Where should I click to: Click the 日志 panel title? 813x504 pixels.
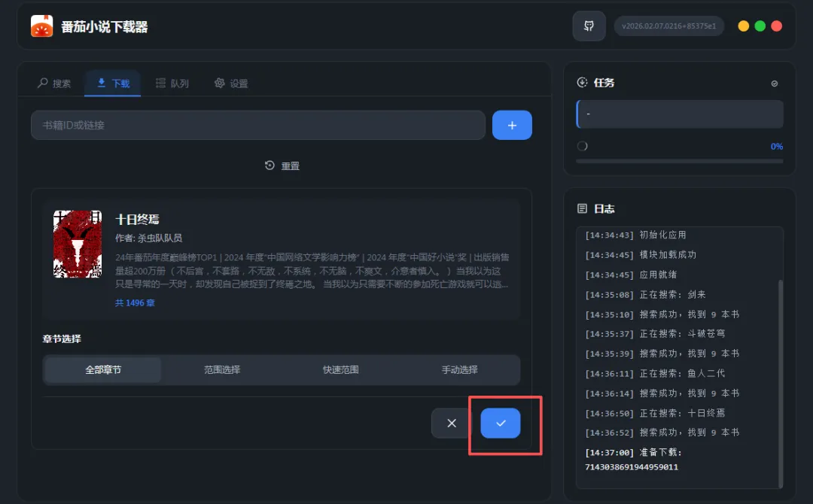tap(604, 208)
